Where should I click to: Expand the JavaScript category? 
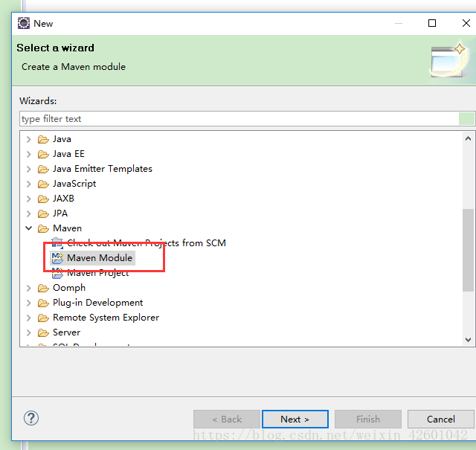29,184
